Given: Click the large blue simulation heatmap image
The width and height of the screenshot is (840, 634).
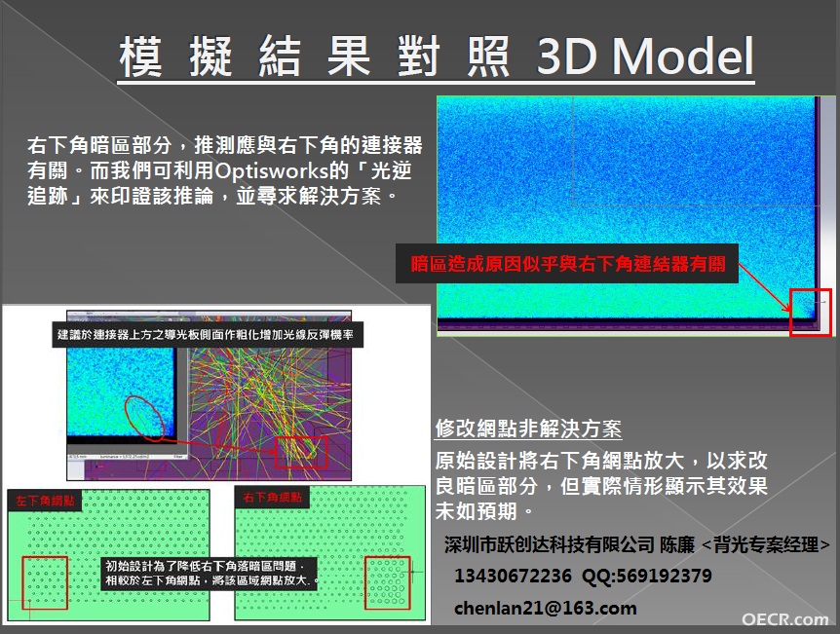Looking at the screenshot, I should pyautogui.click(x=635, y=216).
